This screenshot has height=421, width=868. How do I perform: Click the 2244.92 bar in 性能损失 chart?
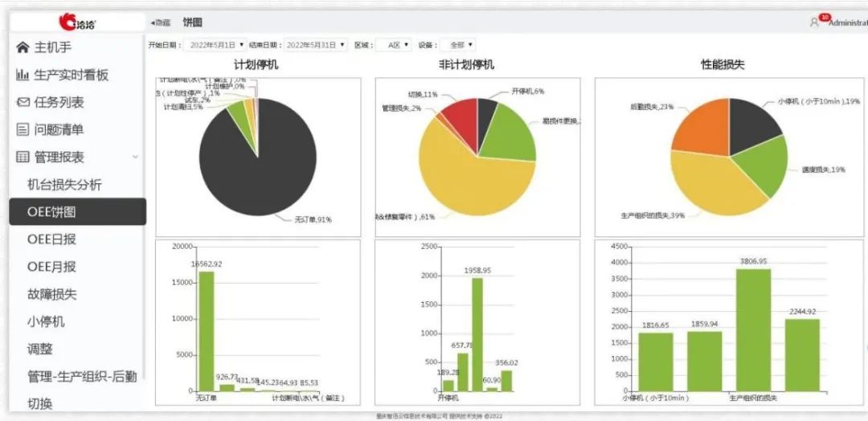pos(802,355)
